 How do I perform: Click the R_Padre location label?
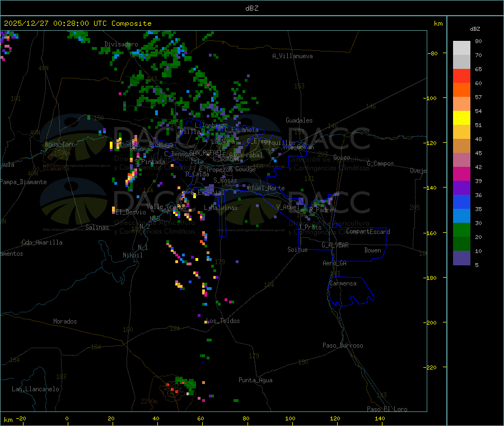coord(321,210)
